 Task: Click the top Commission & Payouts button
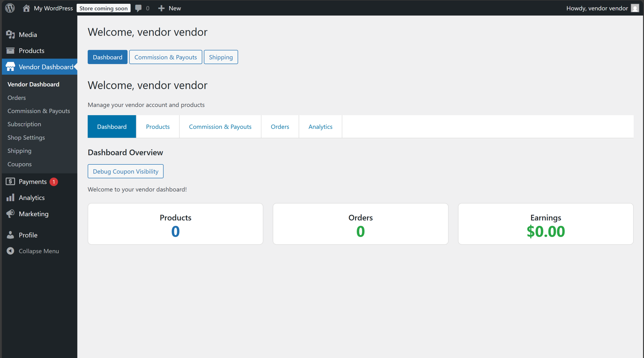tap(166, 57)
